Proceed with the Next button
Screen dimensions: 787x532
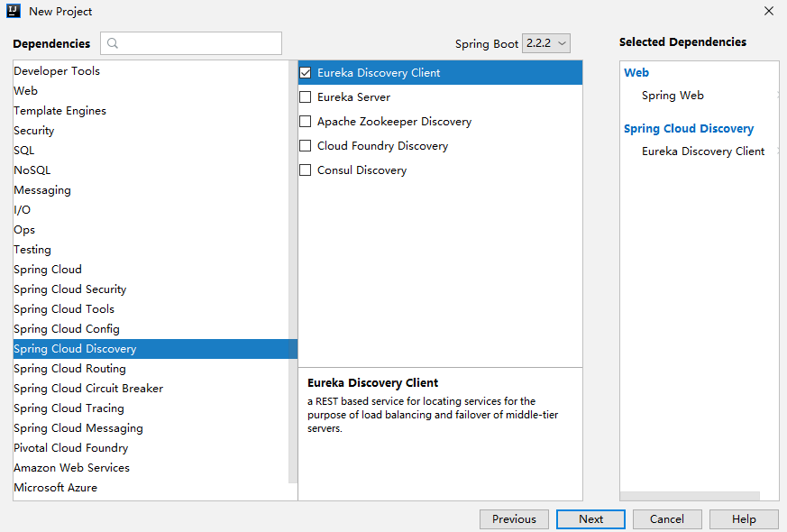click(590, 519)
